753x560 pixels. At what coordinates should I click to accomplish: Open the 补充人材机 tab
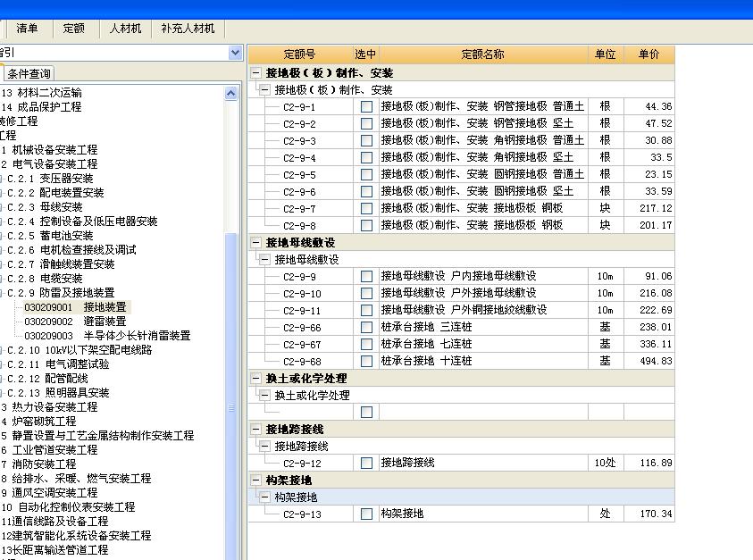pyautogui.click(x=188, y=29)
